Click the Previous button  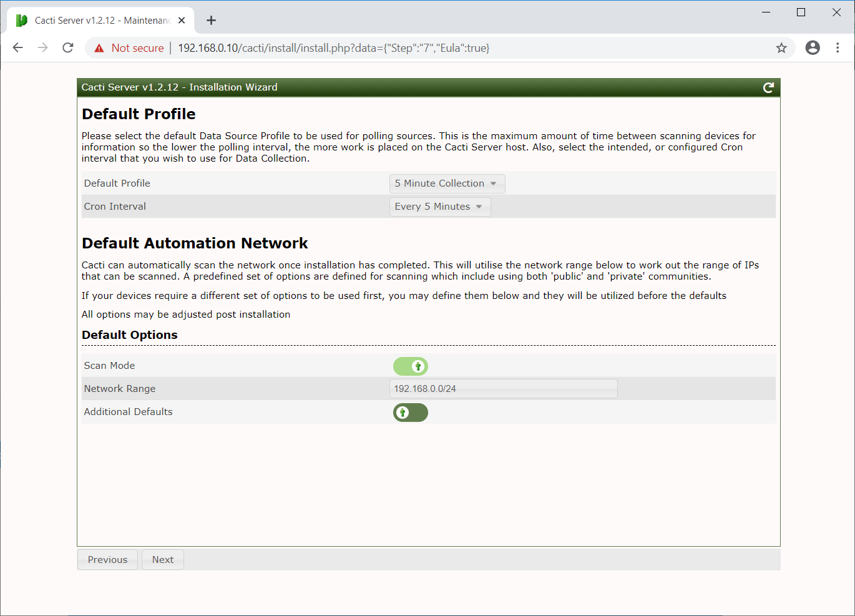(107, 560)
